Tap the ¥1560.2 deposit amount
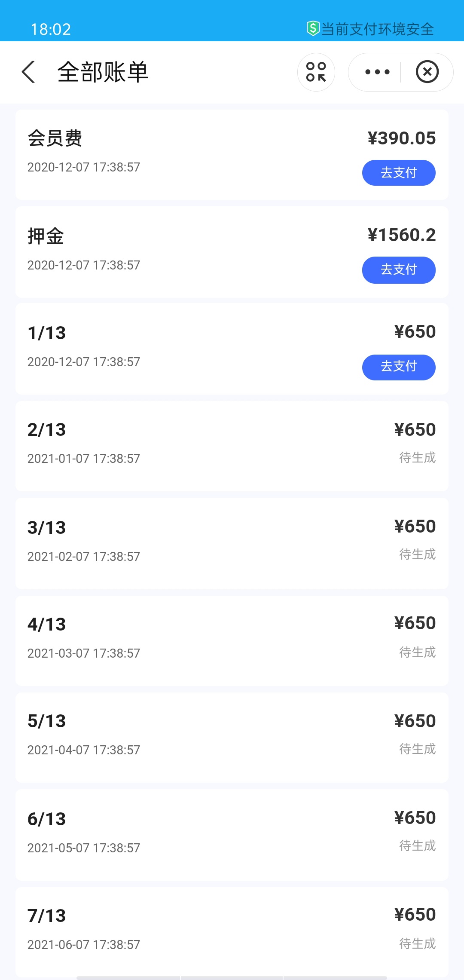464x980 pixels. [x=402, y=235]
